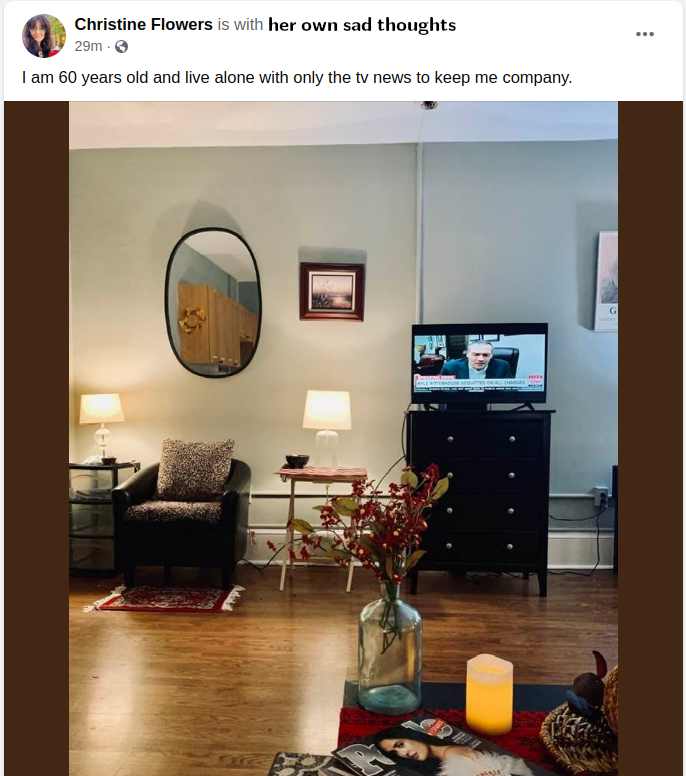Click the framed sunset painting on wall

332,291
